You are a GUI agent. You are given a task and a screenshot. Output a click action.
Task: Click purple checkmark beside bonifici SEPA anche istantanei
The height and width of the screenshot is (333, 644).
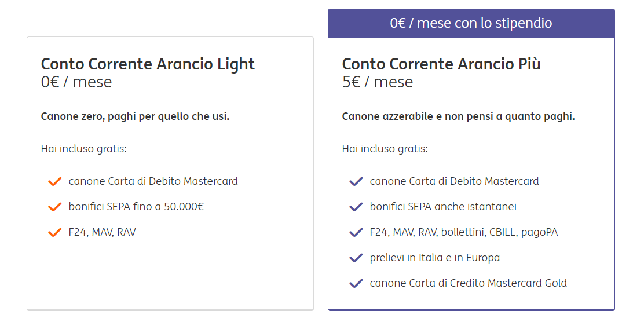click(x=356, y=207)
